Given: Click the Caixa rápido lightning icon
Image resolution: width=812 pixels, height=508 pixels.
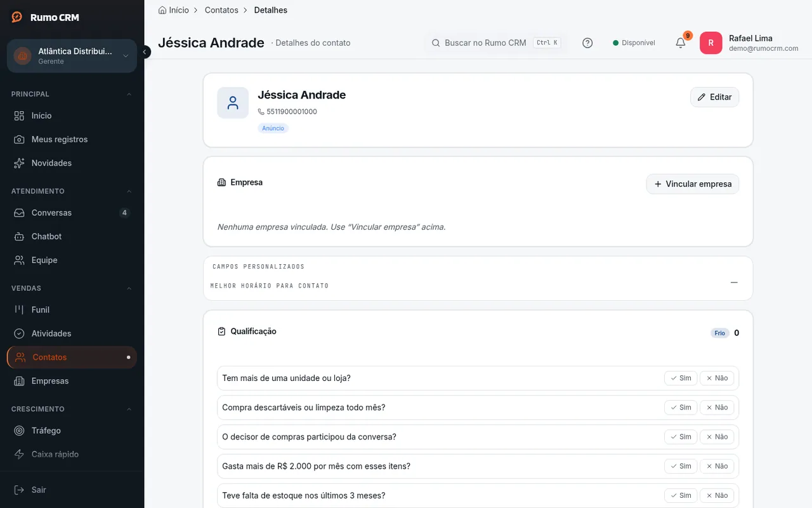Looking at the screenshot, I should (x=20, y=454).
